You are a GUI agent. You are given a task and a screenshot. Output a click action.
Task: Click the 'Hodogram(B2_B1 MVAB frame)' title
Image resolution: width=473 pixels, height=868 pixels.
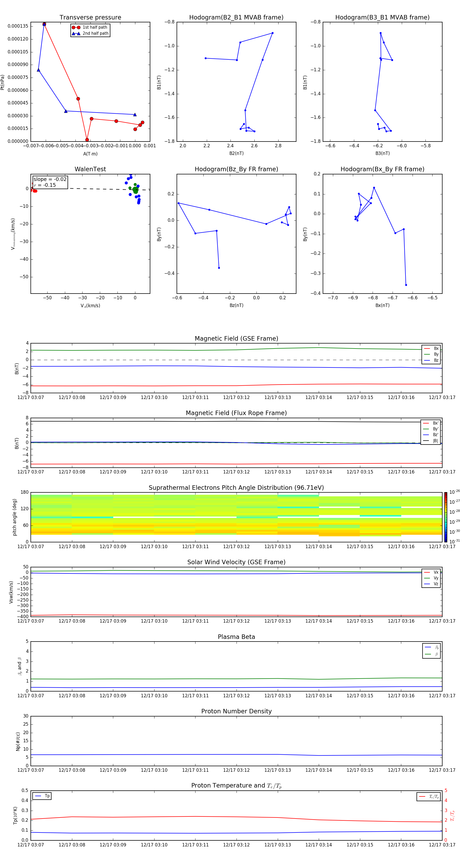pyautogui.click(x=236, y=17)
